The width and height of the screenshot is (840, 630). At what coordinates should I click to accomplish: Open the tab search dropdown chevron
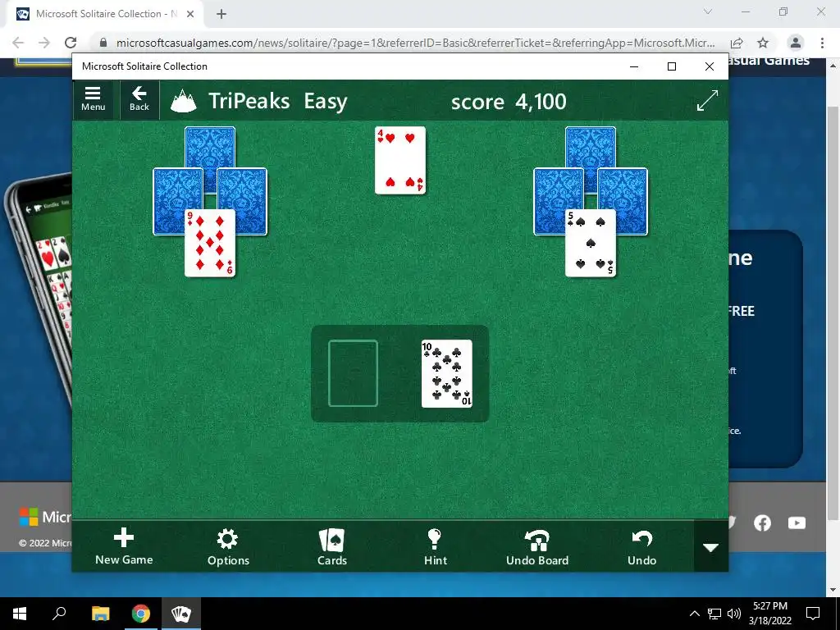pos(708,11)
